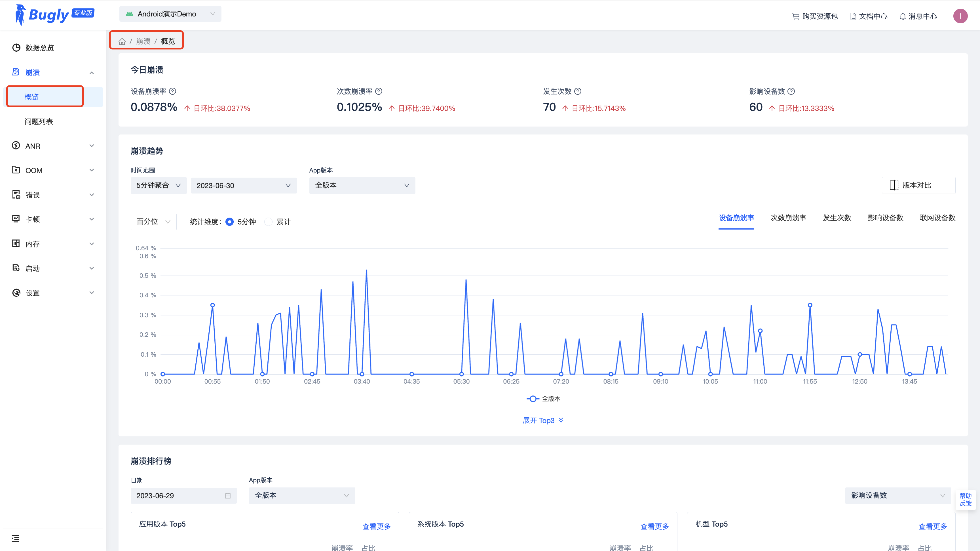Click the 全版本 legend marker under the chart
The image size is (980, 551).
tap(533, 399)
